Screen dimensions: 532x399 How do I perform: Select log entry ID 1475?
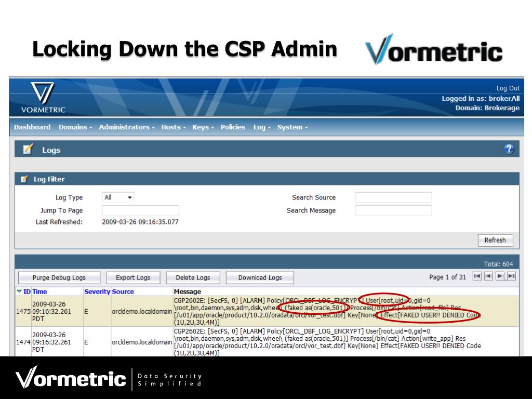pyautogui.click(x=23, y=312)
